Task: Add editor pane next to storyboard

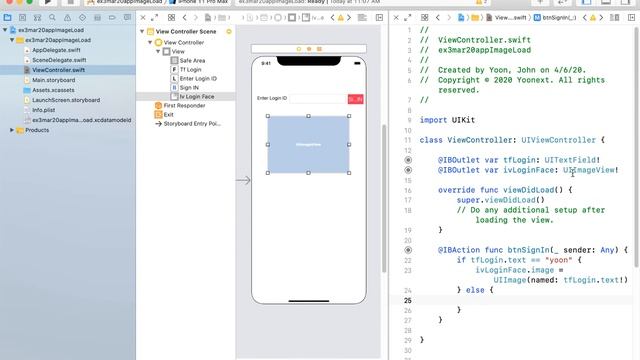Action: click(x=379, y=18)
